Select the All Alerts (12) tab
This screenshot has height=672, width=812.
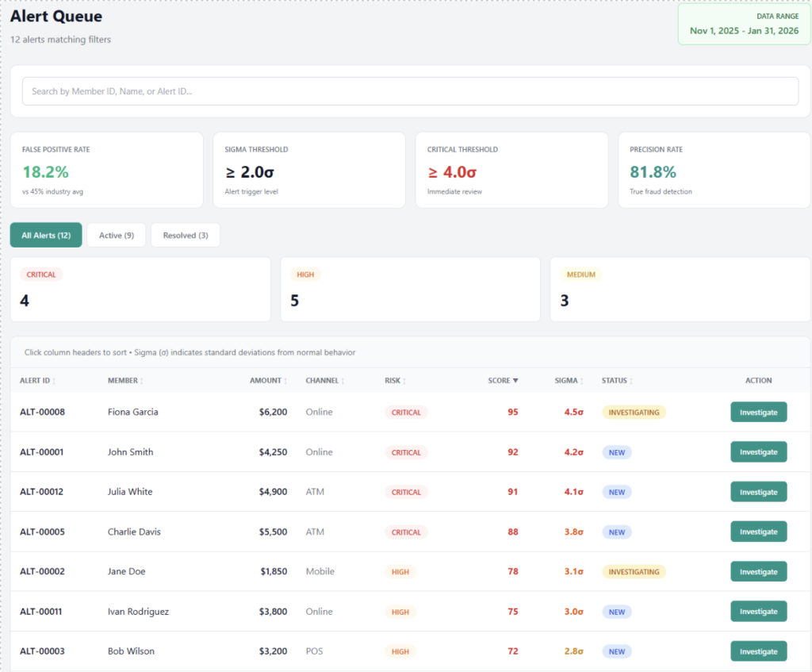(x=46, y=235)
